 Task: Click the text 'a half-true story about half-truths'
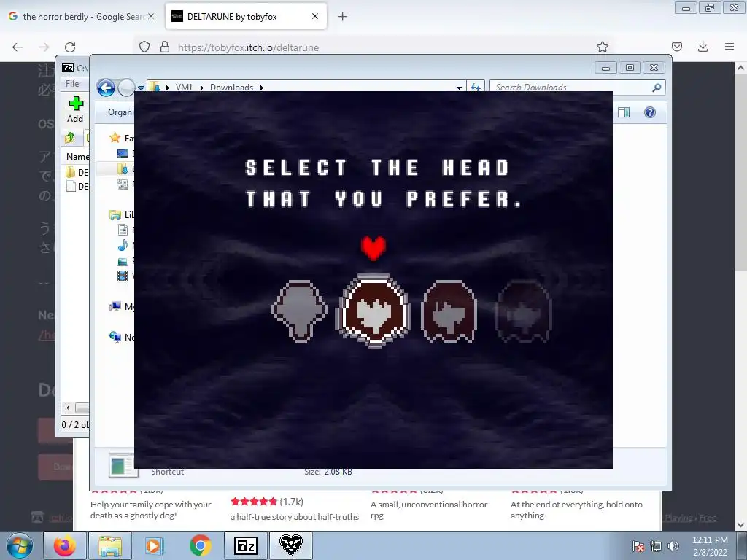pos(295,517)
